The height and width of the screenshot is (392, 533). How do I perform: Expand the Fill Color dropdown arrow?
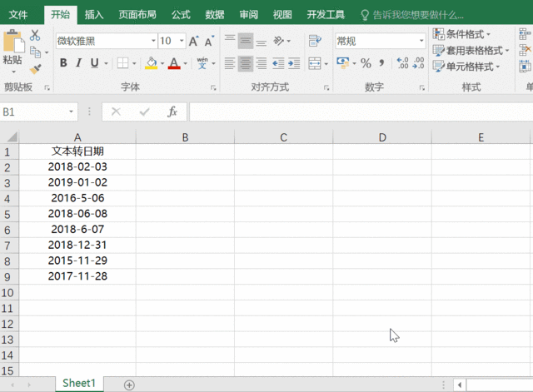162,63
